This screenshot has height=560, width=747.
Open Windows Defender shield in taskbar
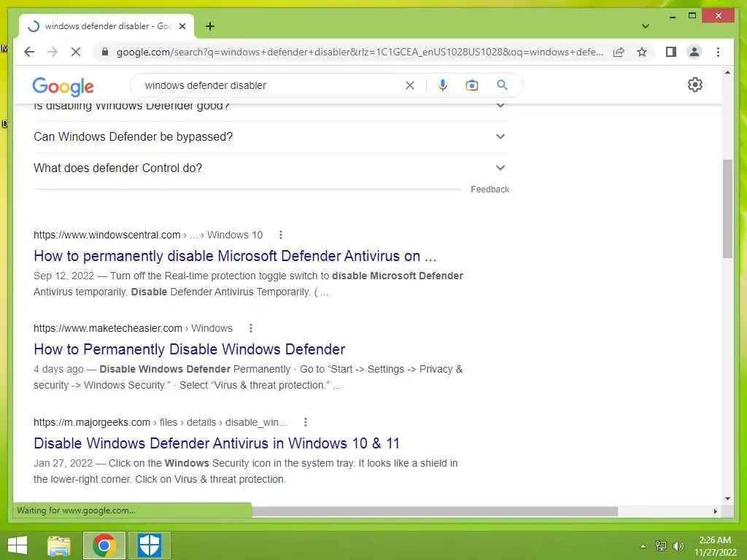(149, 545)
